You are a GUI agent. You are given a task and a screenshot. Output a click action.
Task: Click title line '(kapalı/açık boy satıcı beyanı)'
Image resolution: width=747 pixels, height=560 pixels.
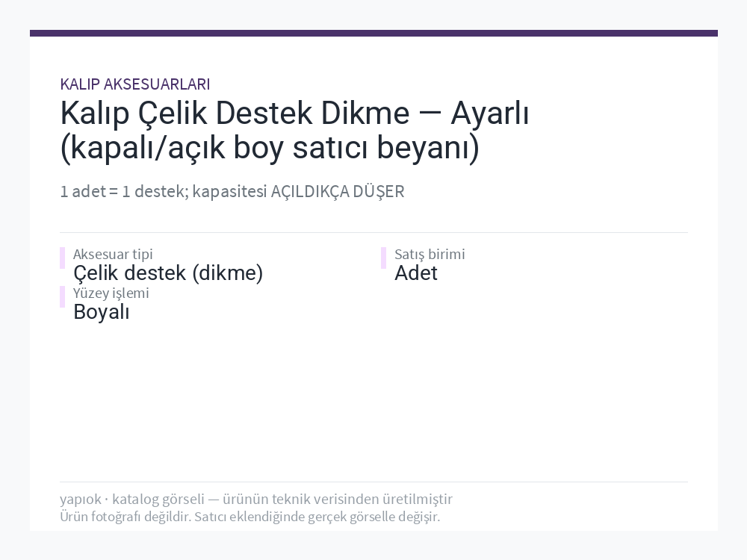pos(270,148)
